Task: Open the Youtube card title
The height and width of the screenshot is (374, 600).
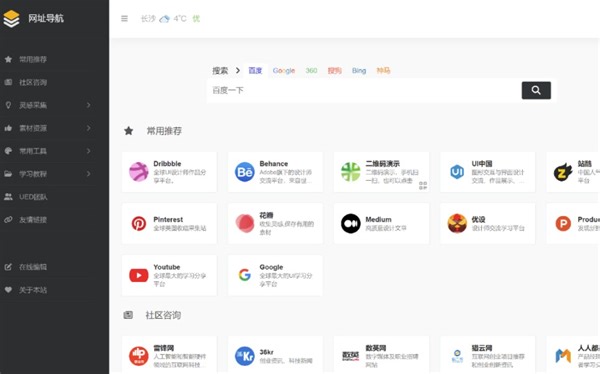Action: 166,267
